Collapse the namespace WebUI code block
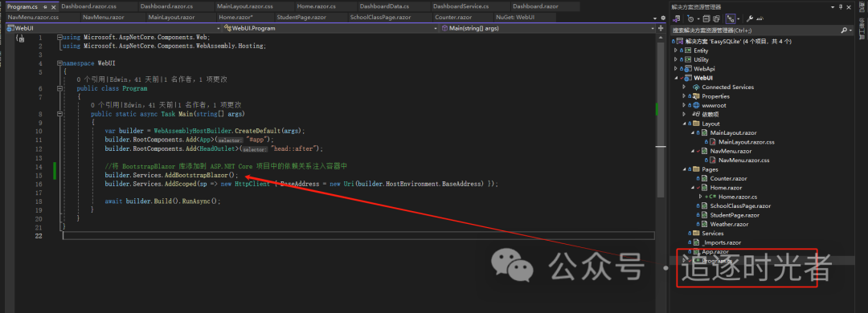Image resolution: width=868 pixels, height=313 pixels. pyautogui.click(x=60, y=63)
